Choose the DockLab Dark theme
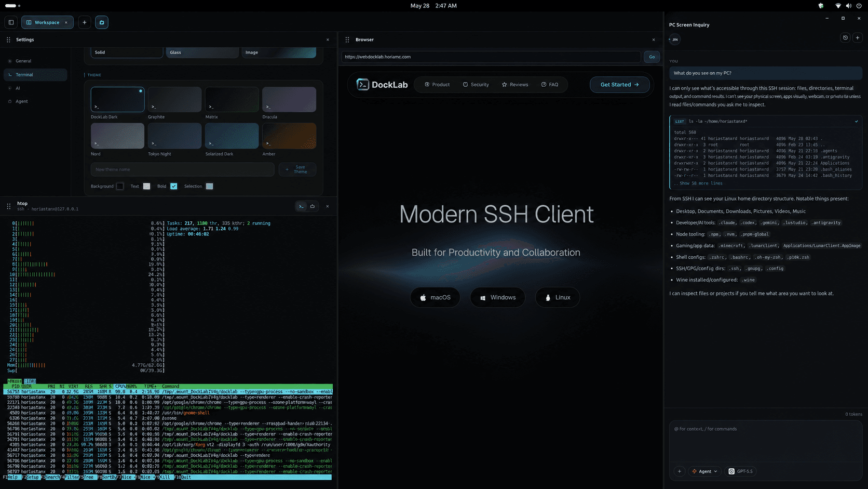Viewport: 868px width, 489px height. click(x=117, y=99)
